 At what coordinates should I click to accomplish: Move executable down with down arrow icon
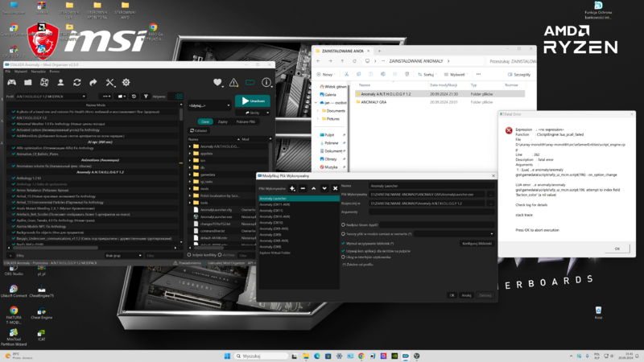(x=324, y=188)
